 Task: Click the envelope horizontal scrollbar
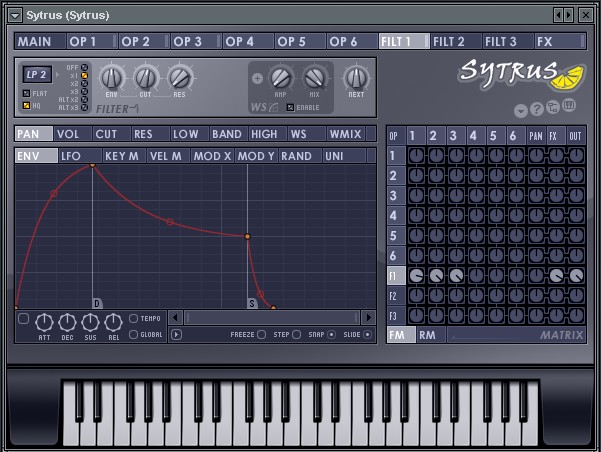coord(272,317)
